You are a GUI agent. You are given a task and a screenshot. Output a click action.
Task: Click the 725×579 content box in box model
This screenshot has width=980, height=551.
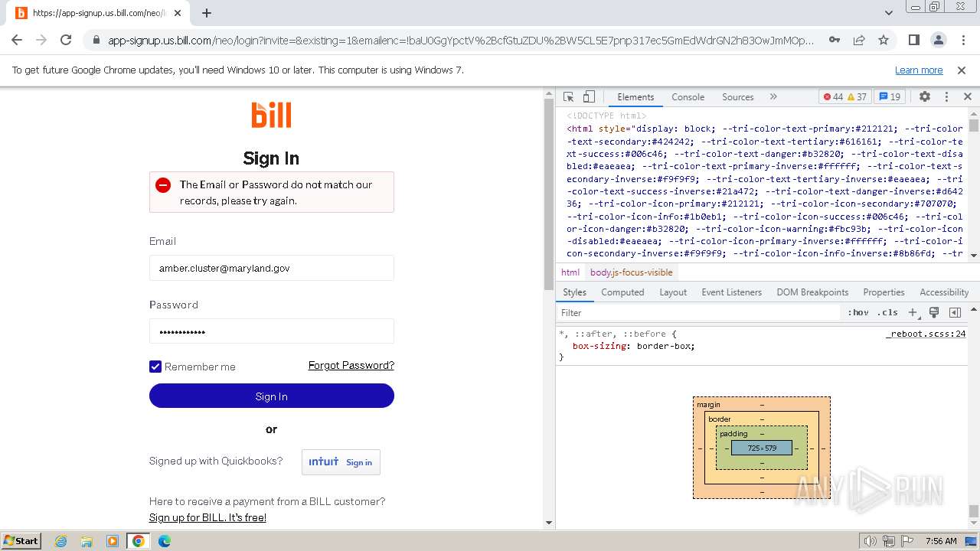762,448
